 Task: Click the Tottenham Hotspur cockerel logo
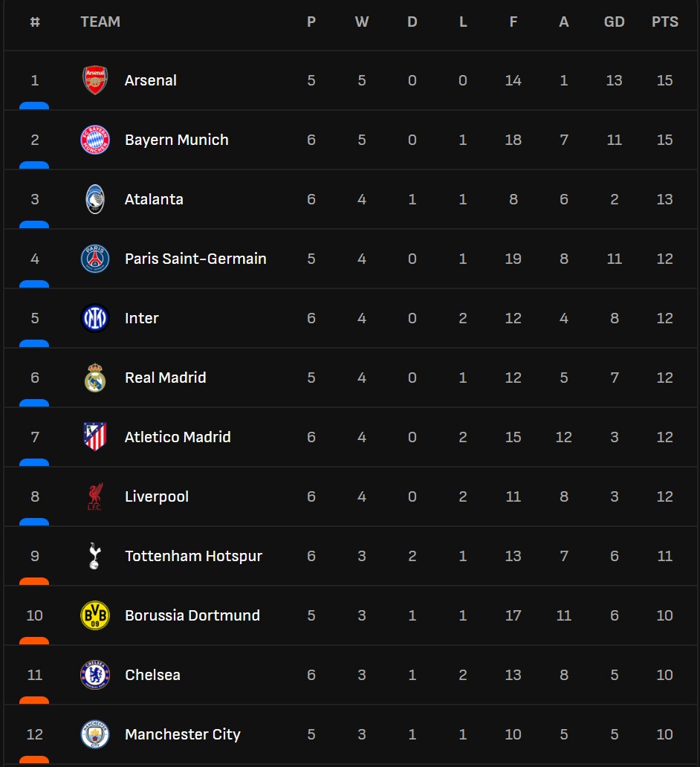(94, 556)
